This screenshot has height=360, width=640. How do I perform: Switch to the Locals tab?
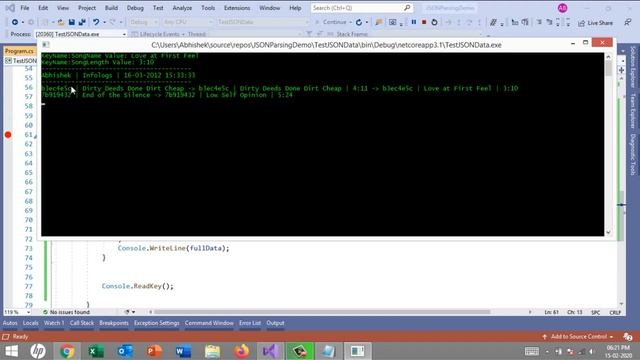point(31,323)
